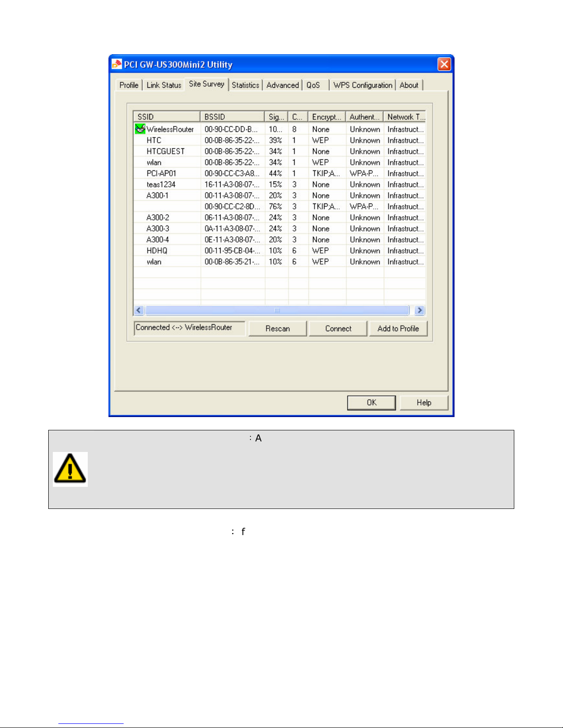Select the A300-1 network

pyautogui.click(x=279, y=195)
